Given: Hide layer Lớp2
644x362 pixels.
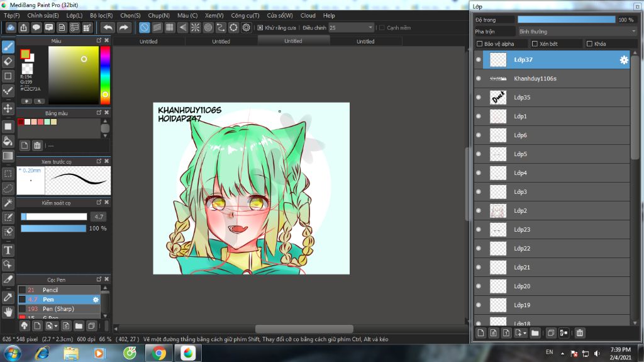Looking at the screenshot, I should 479,211.
